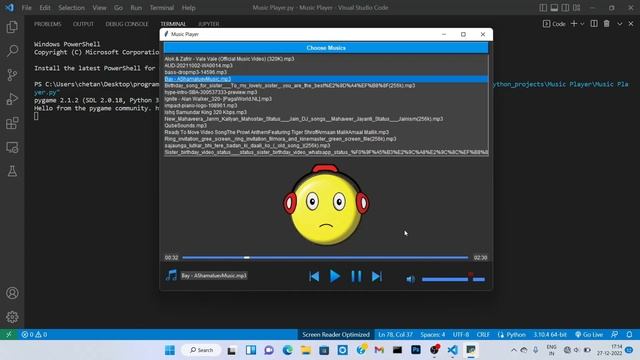
Task: Skip to the previous track
Action: (314, 277)
